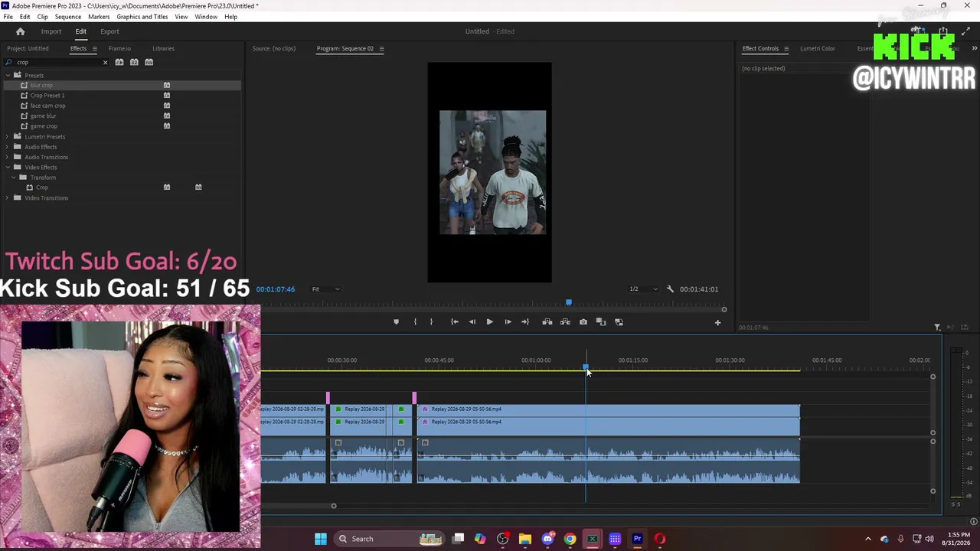
Task: Click the timeline playhead handle
Action: [x=586, y=367]
